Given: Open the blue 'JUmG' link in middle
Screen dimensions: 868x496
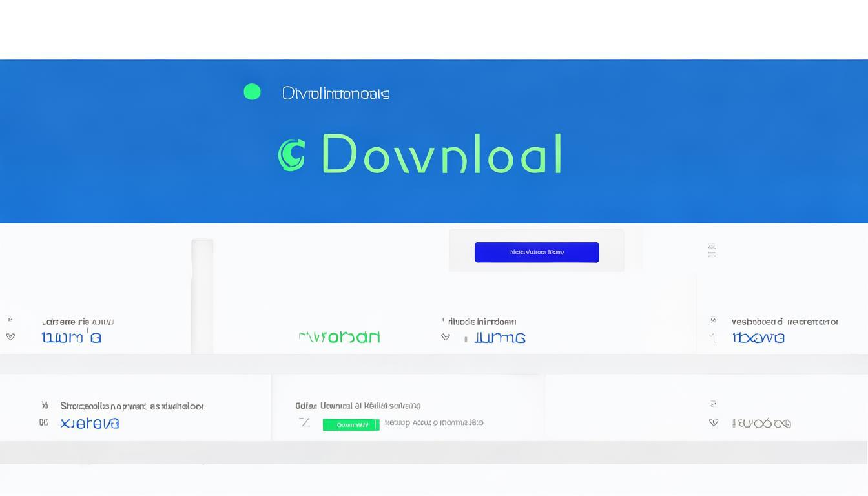Looking at the screenshot, I should click(x=499, y=337).
